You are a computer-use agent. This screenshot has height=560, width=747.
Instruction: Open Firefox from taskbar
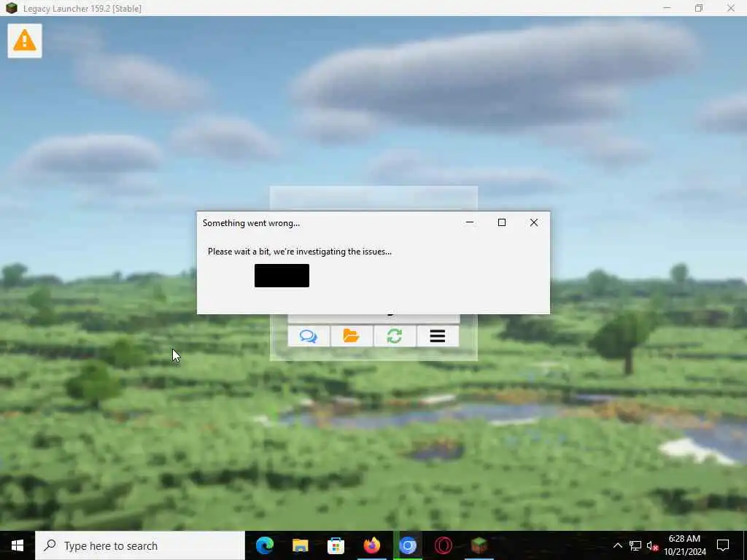click(x=371, y=545)
